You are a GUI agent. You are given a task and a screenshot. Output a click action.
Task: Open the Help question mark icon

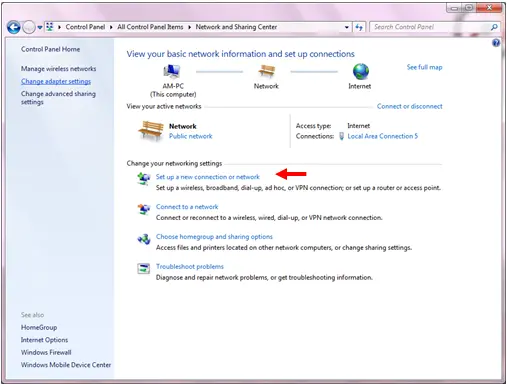tap(496, 43)
